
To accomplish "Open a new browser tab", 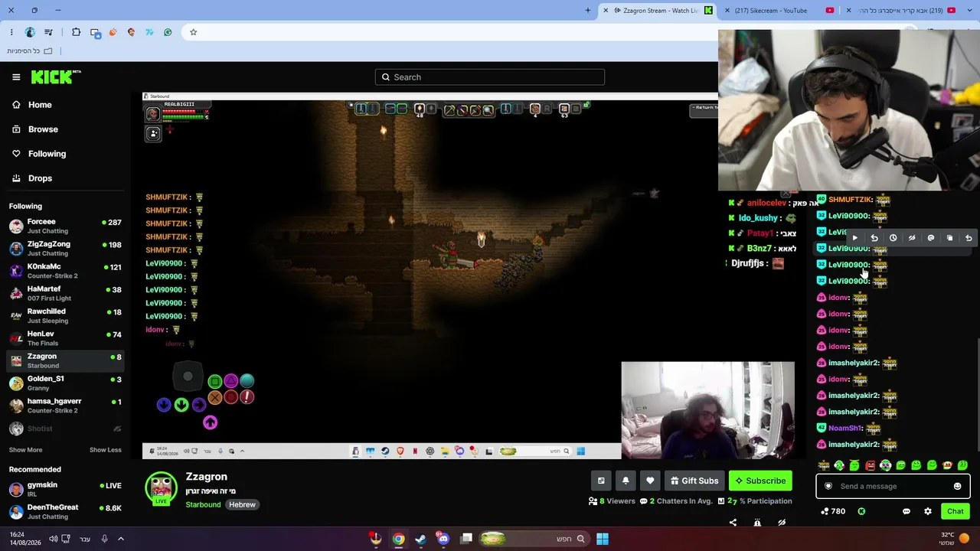I will pyautogui.click(x=588, y=10).
